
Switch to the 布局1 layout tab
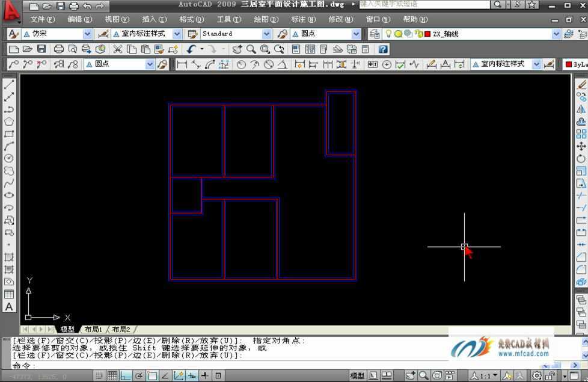coord(93,329)
